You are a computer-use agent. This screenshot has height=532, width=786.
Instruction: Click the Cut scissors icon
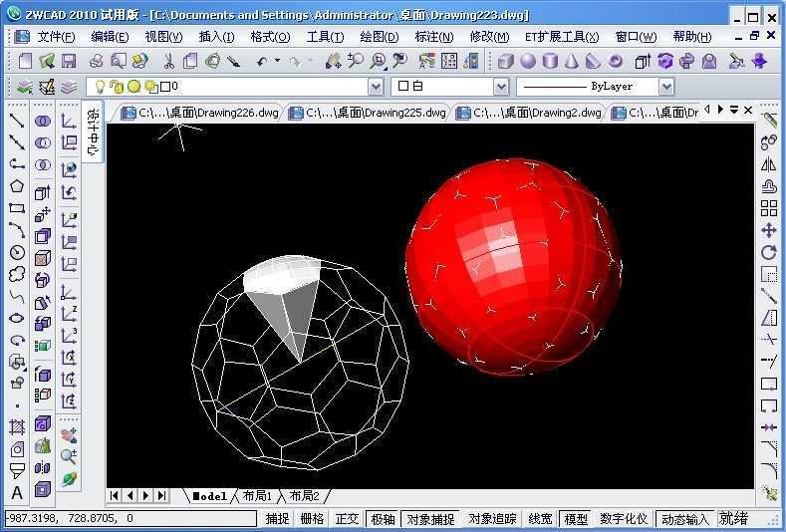tap(169, 61)
